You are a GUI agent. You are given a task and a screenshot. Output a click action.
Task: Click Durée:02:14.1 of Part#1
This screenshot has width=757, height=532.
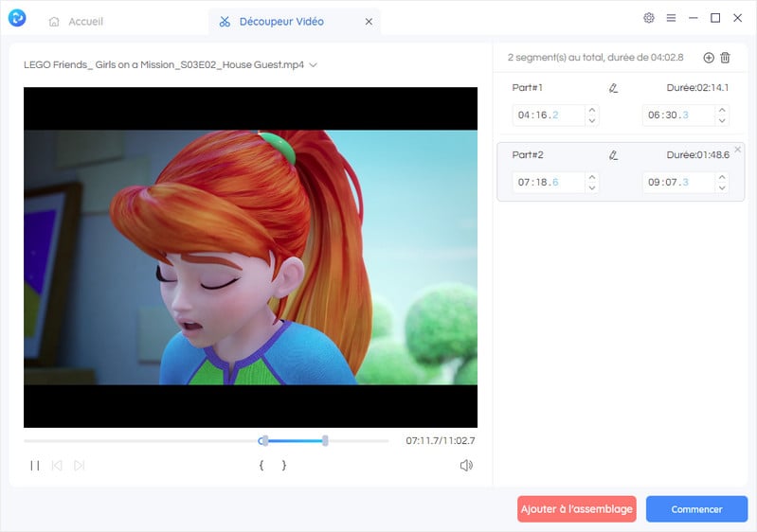[697, 88]
